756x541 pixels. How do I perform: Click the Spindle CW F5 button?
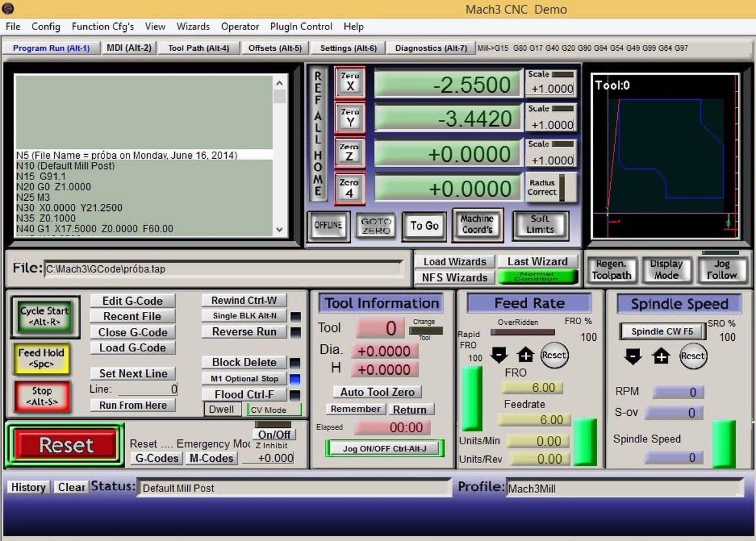pos(662,331)
